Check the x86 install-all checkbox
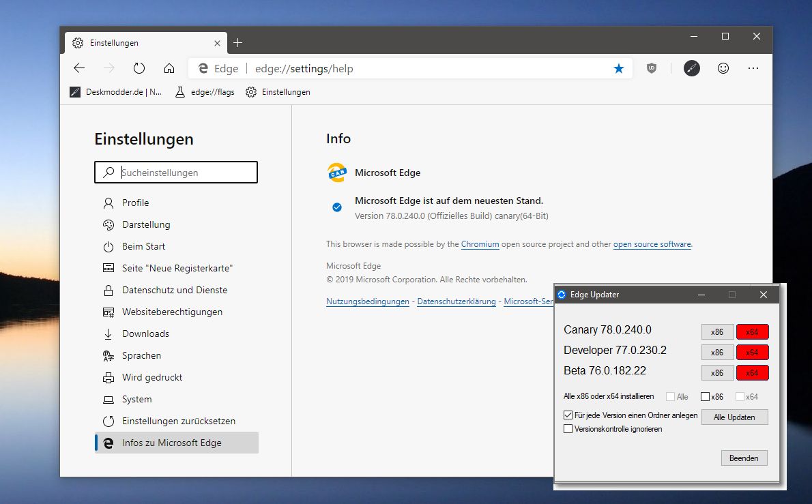812x504 pixels. (x=705, y=396)
